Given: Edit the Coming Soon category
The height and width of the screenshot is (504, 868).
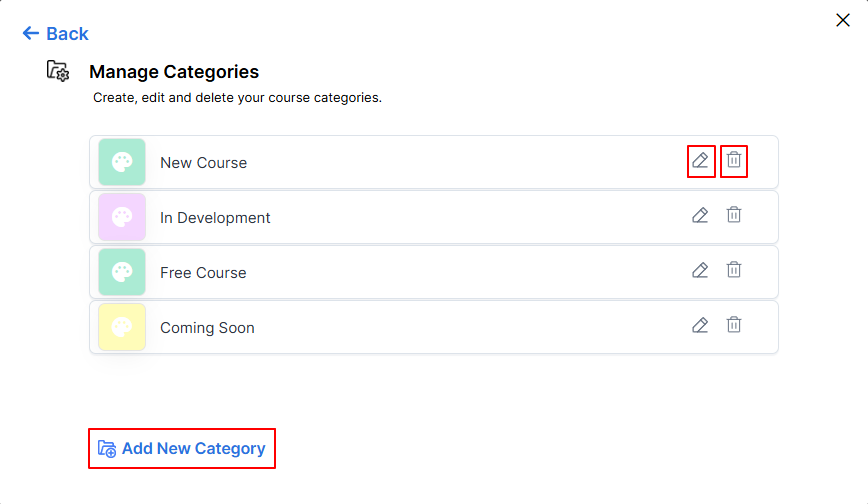Looking at the screenshot, I should tap(700, 325).
